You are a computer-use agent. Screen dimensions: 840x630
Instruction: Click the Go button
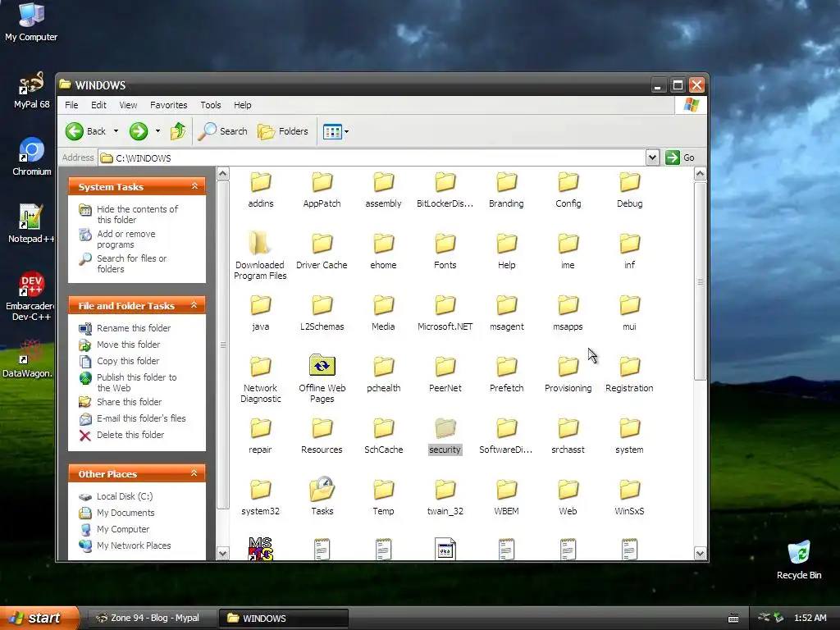(x=680, y=157)
